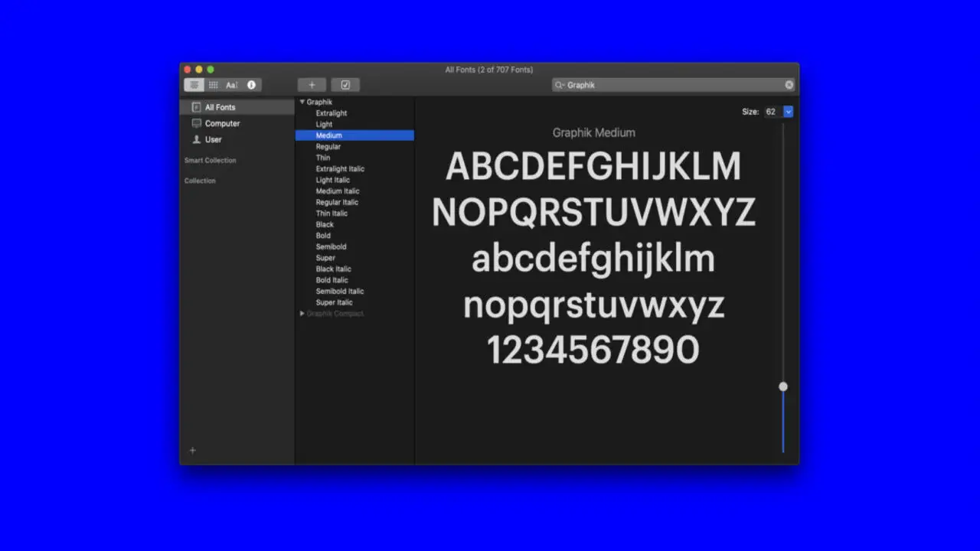980x551 pixels.
Task: Select the Medium font style
Action: pyautogui.click(x=354, y=135)
